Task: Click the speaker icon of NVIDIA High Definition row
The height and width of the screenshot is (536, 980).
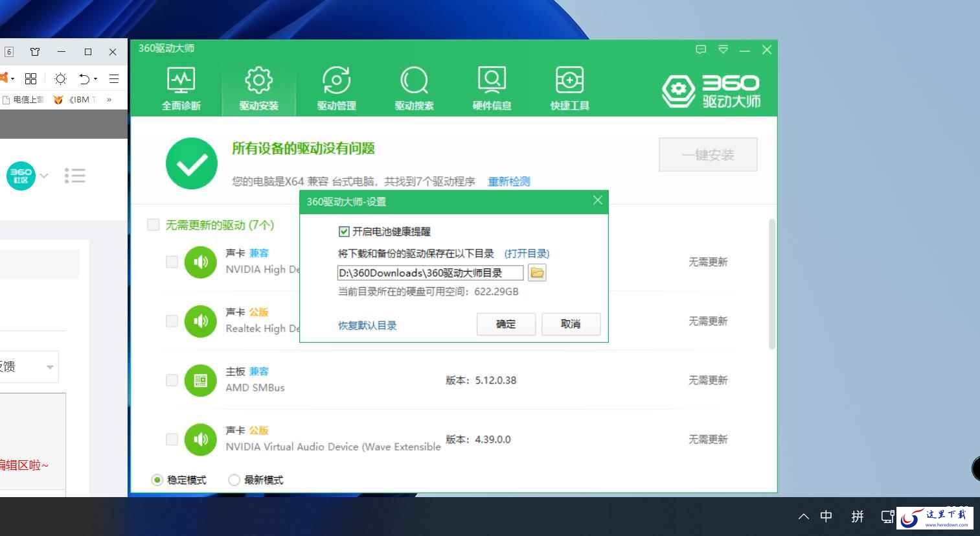Action: coord(201,262)
